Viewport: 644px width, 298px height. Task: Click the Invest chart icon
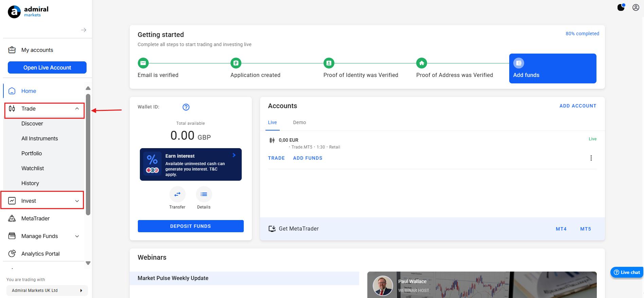(x=12, y=201)
